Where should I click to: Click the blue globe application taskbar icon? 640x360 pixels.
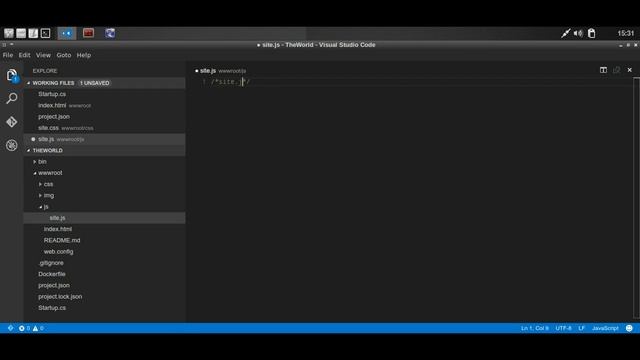pos(110,33)
